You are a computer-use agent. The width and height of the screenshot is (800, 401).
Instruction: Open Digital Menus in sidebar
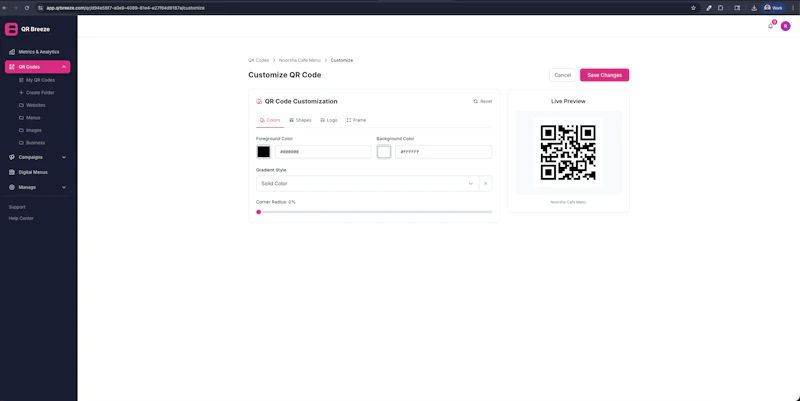33,172
